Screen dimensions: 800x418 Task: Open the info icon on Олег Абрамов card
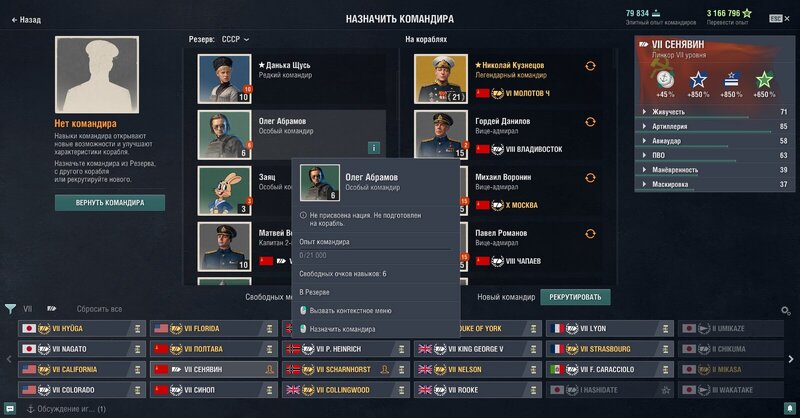pos(373,148)
